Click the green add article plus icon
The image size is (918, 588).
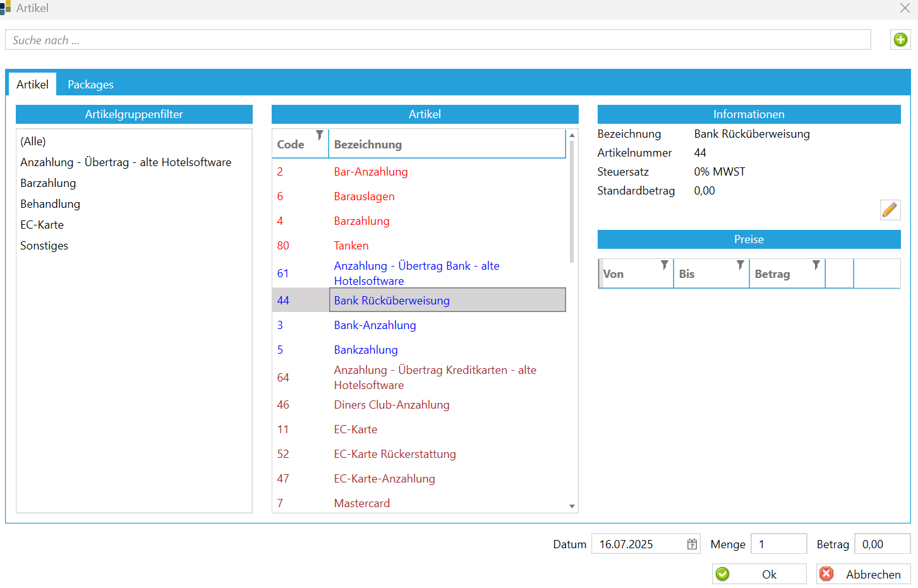coord(900,40)
